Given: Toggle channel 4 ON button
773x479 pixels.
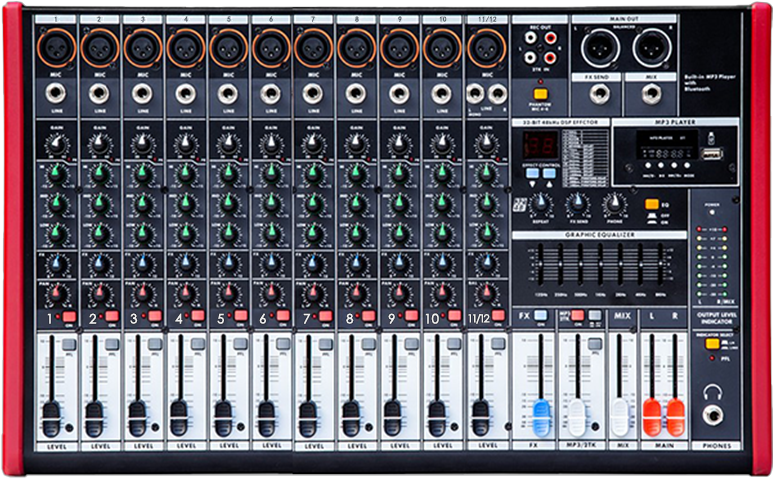Looking at the screenshot, I should click(198, 316).
